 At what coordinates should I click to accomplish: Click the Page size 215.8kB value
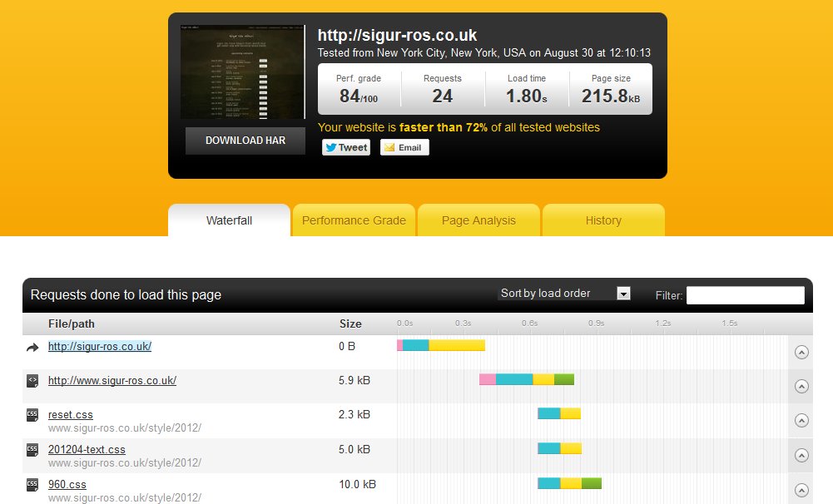[x=611, y=96]
